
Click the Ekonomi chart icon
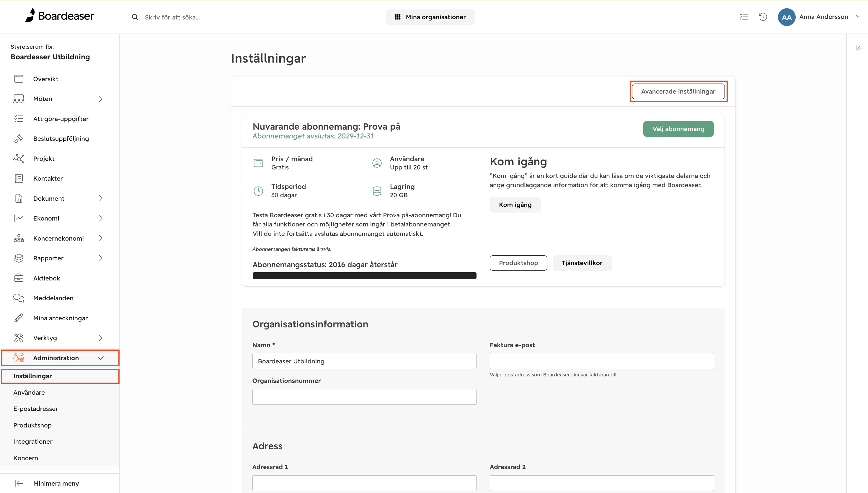(x=19, y=218)
